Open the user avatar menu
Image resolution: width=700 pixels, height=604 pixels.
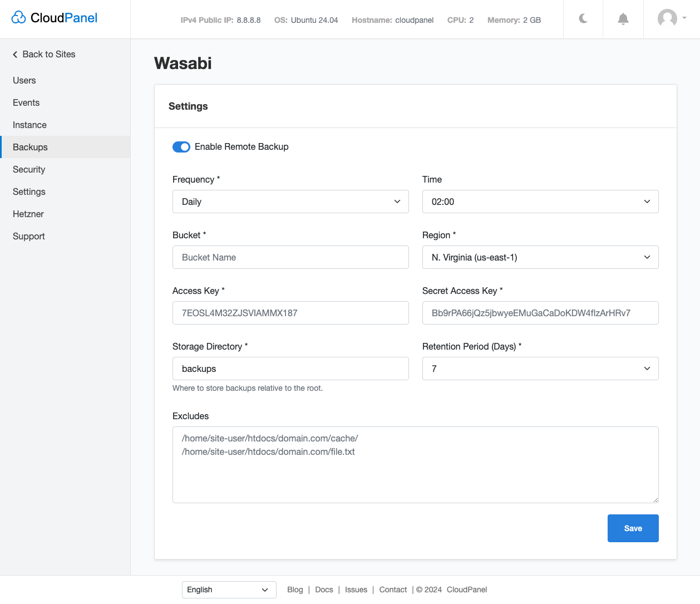pos(671,18)
